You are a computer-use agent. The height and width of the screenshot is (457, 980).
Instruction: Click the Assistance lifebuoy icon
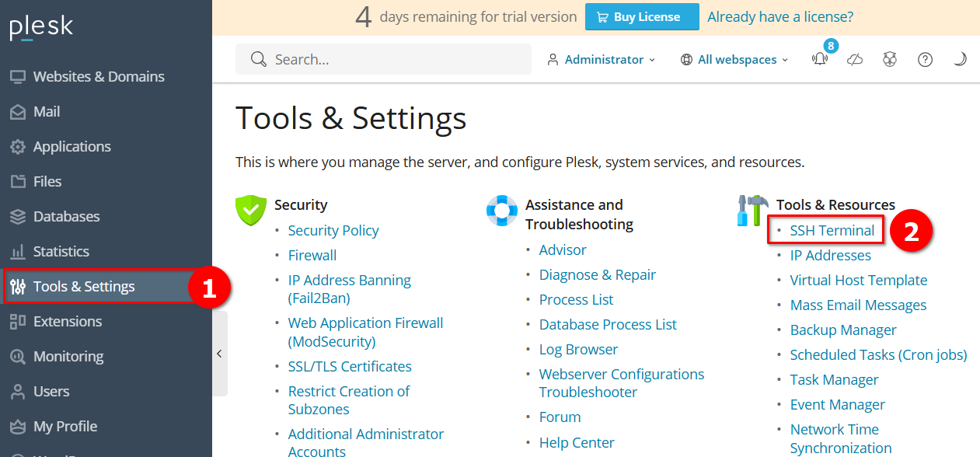(x=502, y=211)
